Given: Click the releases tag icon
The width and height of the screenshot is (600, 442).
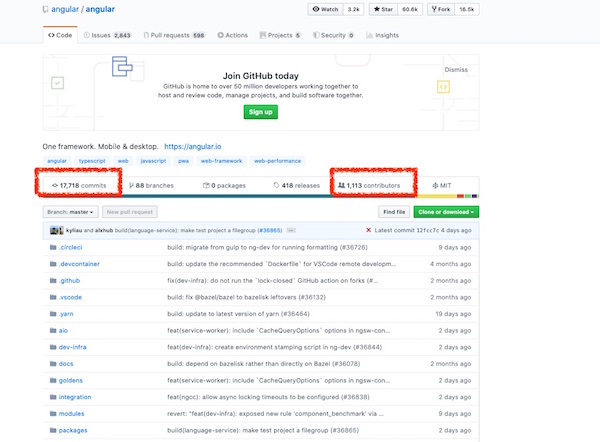Looking at the screenshot, I should (275, 186).
